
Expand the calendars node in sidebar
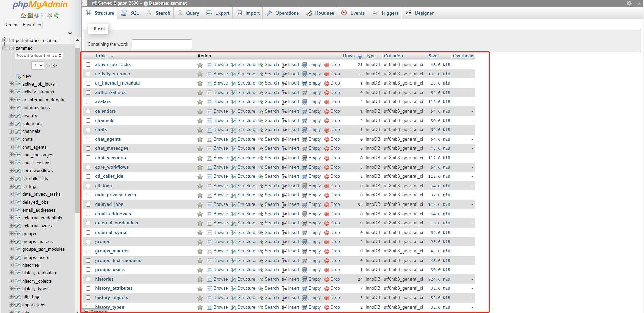pos(11,123)
